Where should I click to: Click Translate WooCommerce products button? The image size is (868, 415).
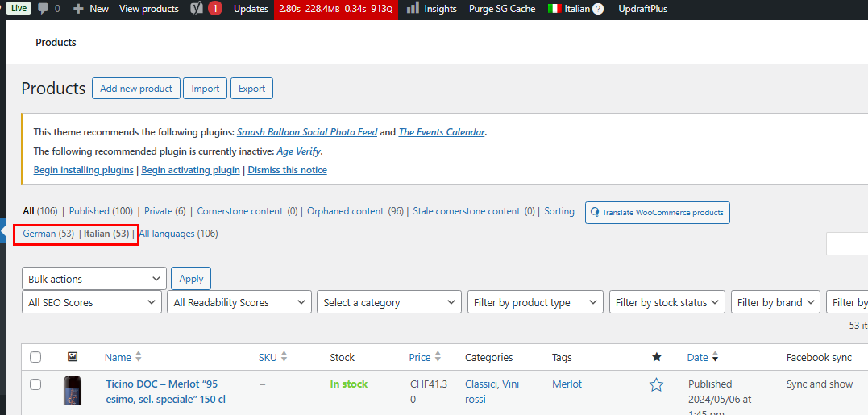pos(658,213)
